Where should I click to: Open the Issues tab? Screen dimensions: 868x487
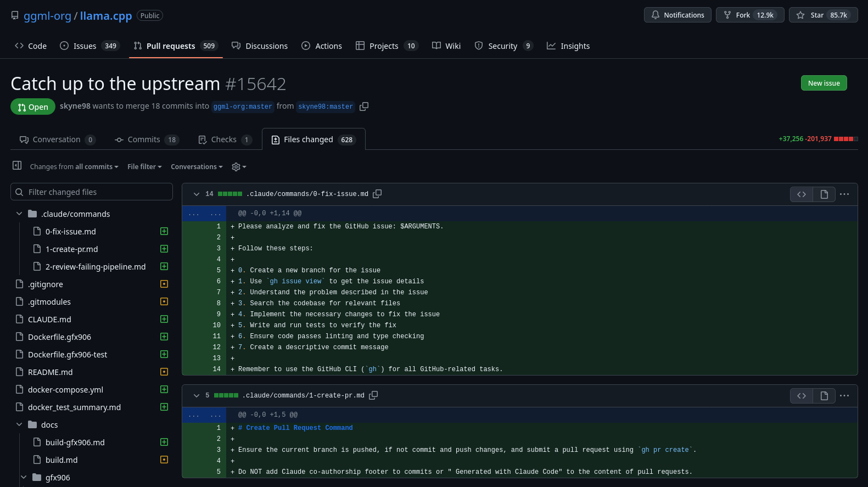(x=89, y=46)
